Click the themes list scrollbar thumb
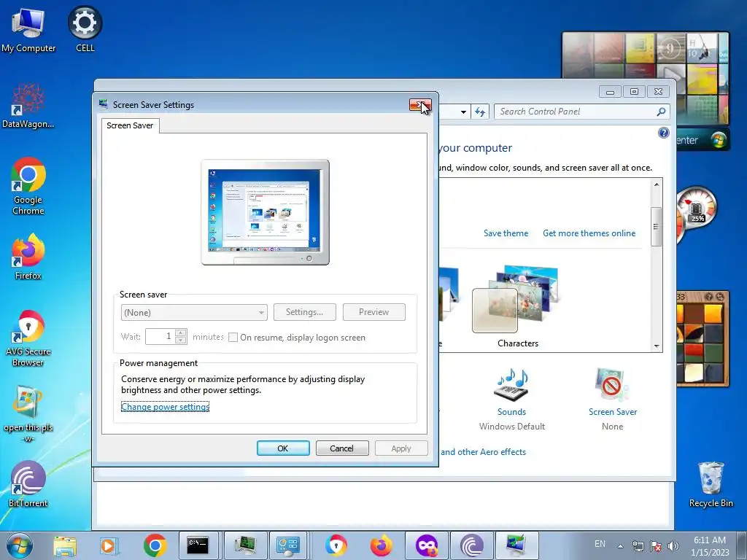Viewport: 747px width, 560px height. click(657, 227)
